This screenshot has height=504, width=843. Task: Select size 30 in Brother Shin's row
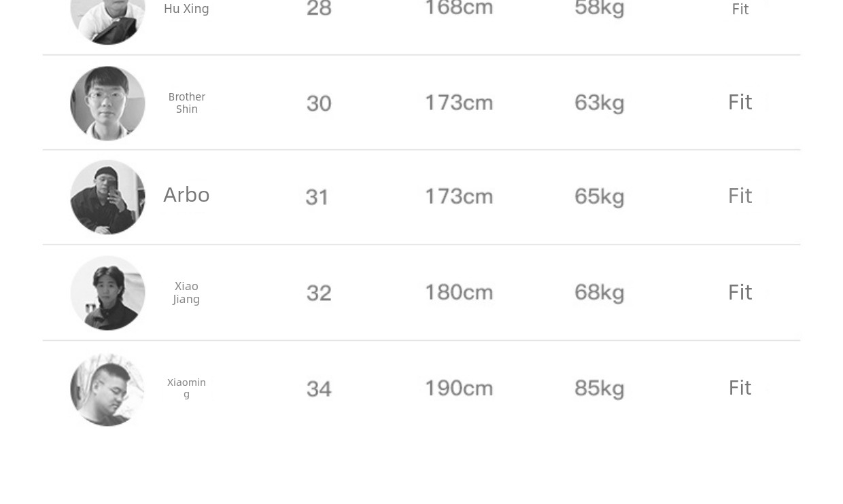[319, 103]
